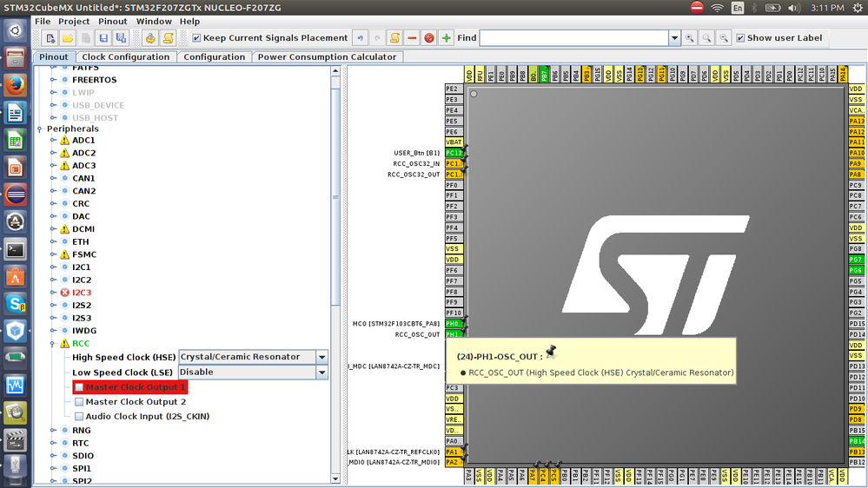Click the first magnifier icon after Find
868x488 pixels.
point(689,38)
